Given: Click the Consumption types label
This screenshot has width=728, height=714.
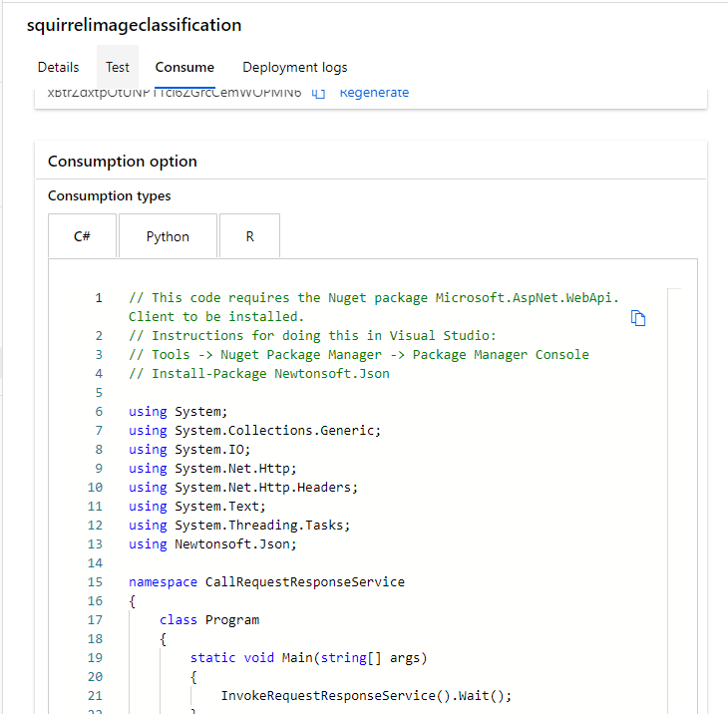Looking at the screenshot, I should (110, 195).
